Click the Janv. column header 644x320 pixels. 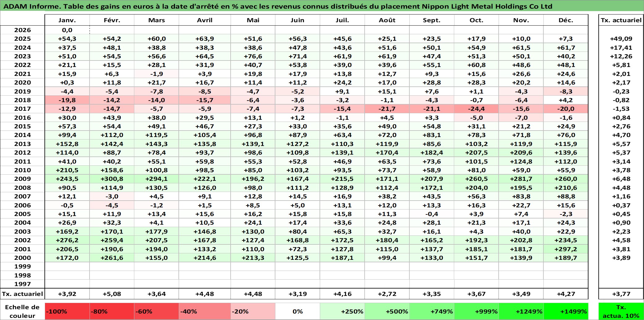(67, 20)
